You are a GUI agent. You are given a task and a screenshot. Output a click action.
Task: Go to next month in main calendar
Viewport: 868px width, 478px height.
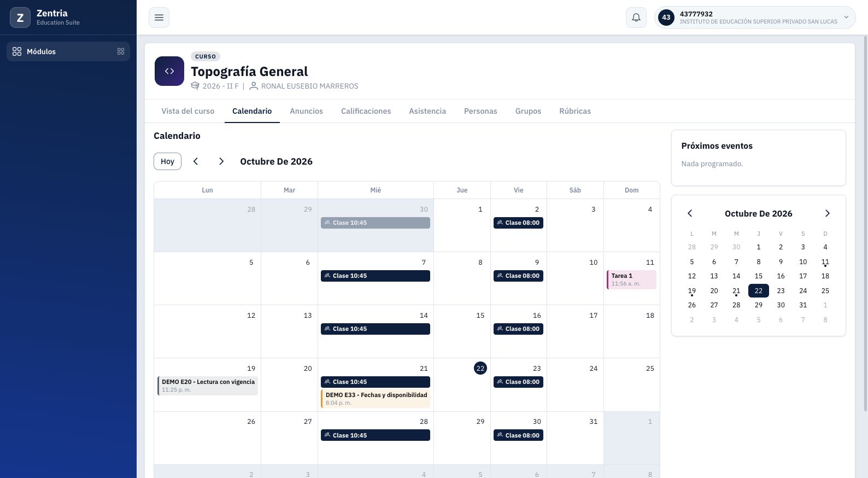tap(221, 161)
